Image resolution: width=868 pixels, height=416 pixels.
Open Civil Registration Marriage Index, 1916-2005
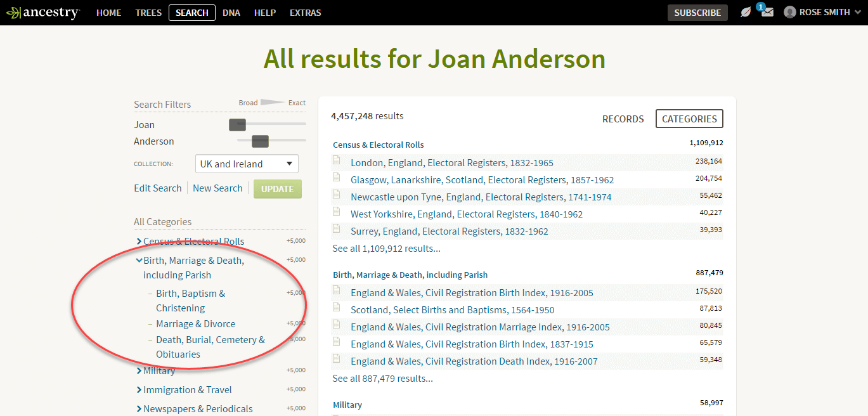pos(480,327)
